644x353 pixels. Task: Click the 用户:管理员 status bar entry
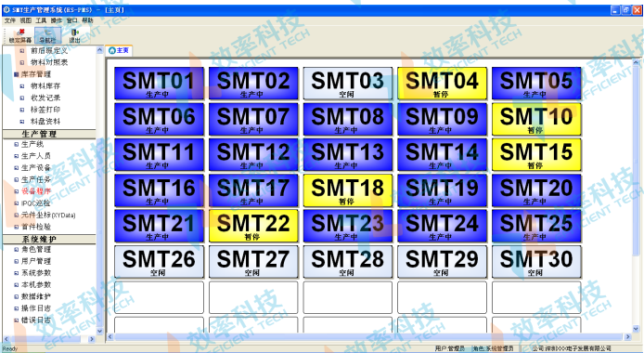coord(450,348)
